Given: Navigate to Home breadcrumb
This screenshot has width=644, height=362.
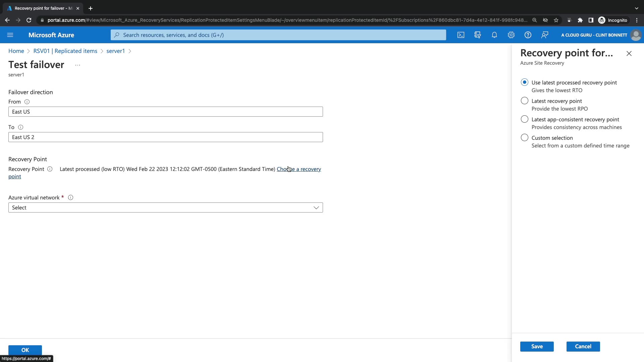Looking at the screenshot, I should pos(16,51).
